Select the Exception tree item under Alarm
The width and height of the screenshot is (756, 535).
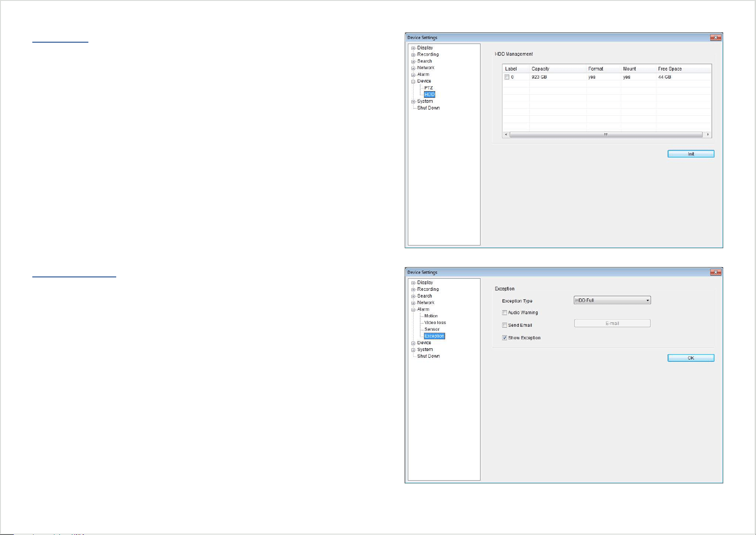434,336
